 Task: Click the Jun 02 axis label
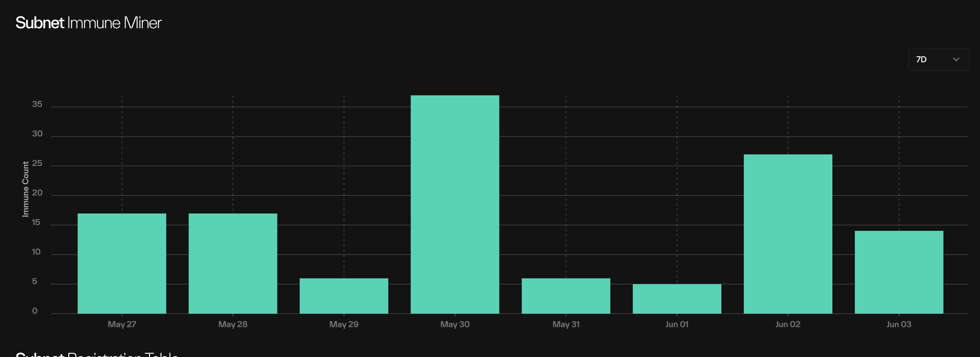point(788,324)
